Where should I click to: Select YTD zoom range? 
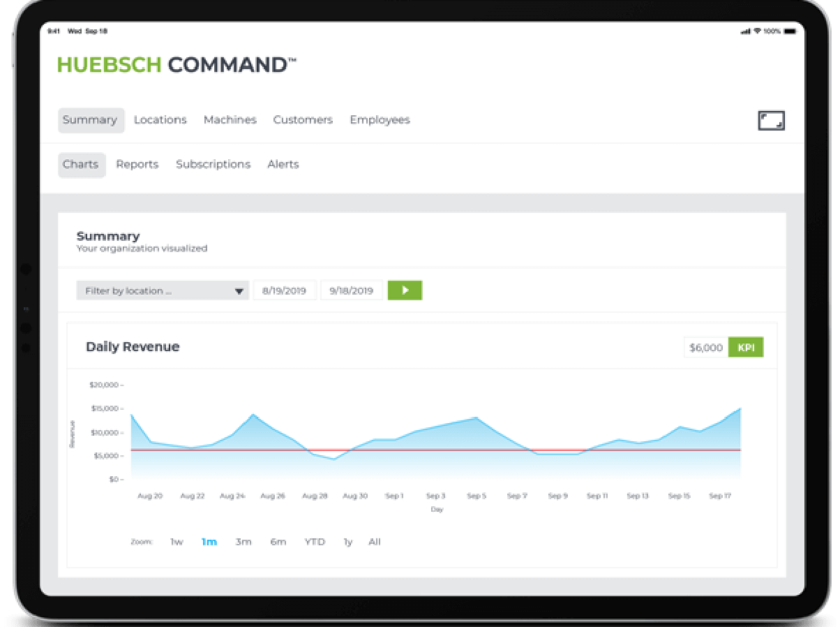(x=315, y=542)
